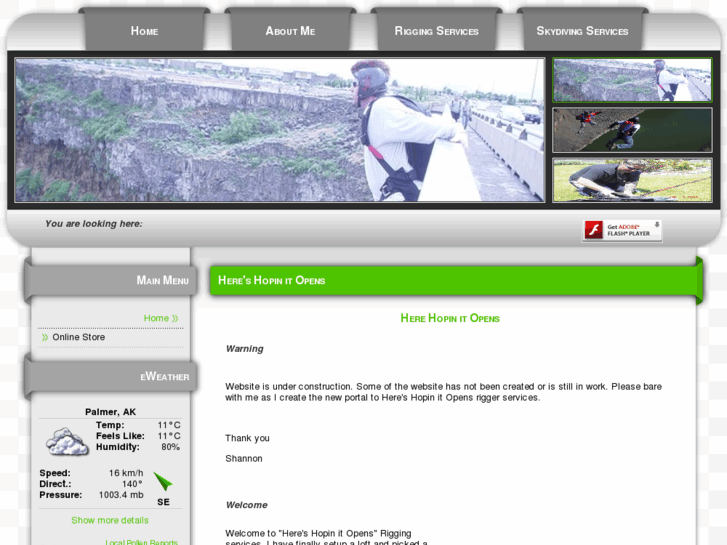
Task: Click the wind Speed 16 km/h value
Action: point(126,473)
